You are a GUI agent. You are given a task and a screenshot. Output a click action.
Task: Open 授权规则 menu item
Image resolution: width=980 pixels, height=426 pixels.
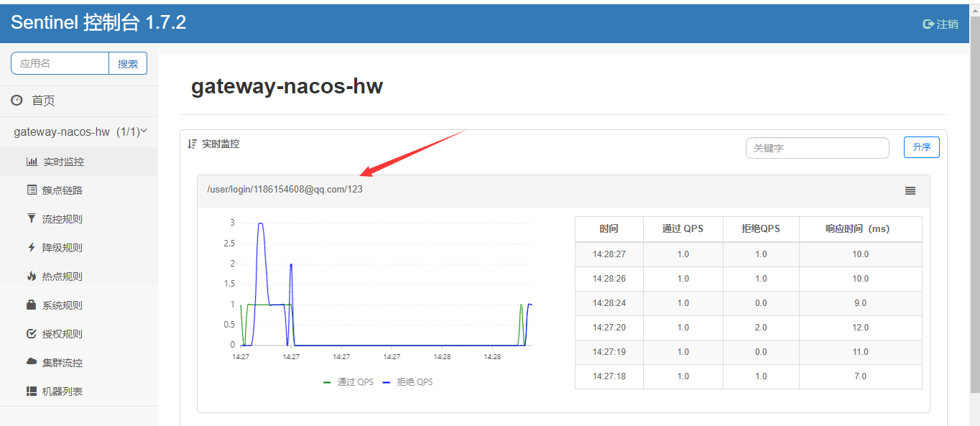coord(79,334)
